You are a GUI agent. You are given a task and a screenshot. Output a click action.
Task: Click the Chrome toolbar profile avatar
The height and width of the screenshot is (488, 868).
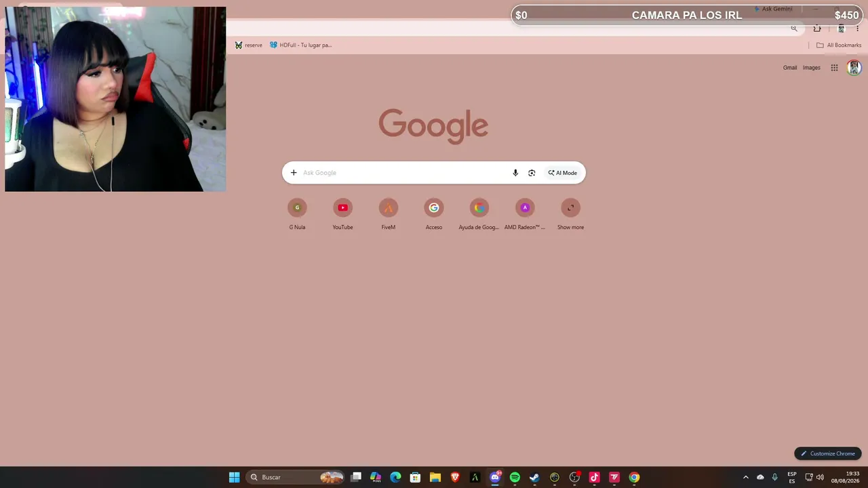point(841,28)
